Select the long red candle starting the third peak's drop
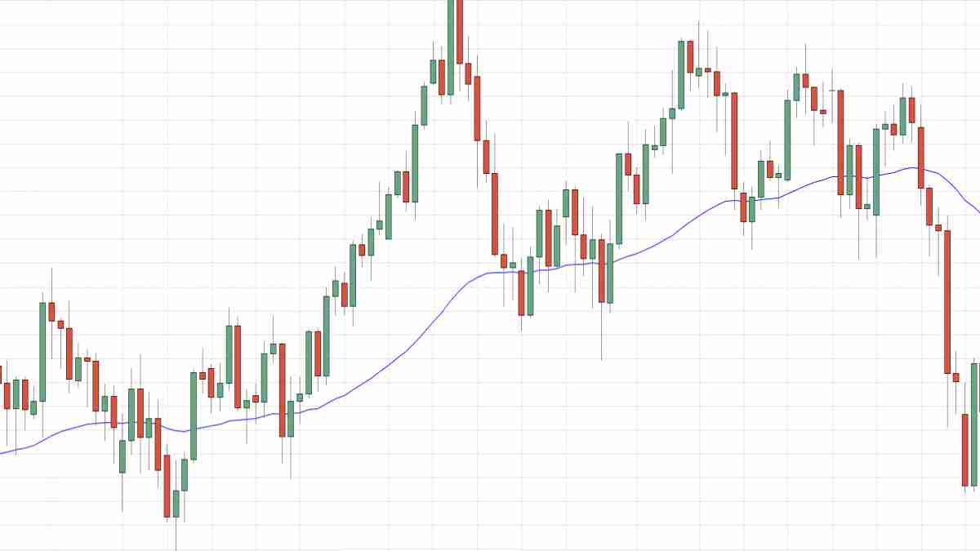Viewport: 980px width, 551px height. [x=840, y=142]
